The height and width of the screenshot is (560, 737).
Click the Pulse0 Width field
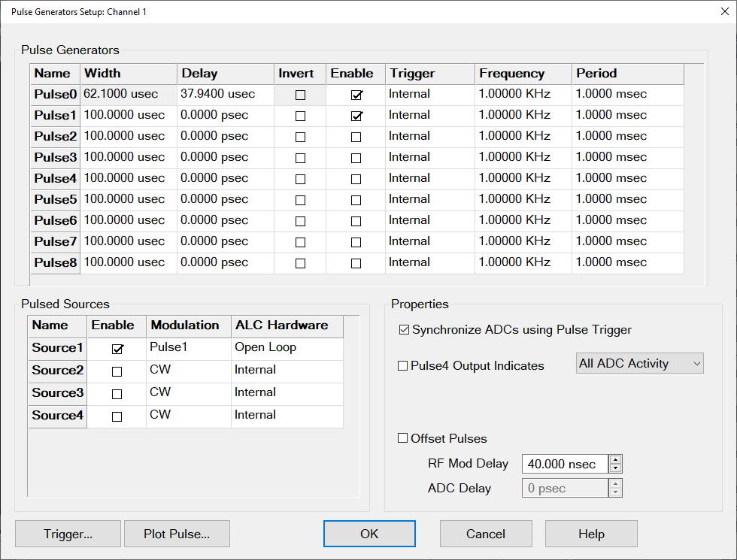point(129,95)
